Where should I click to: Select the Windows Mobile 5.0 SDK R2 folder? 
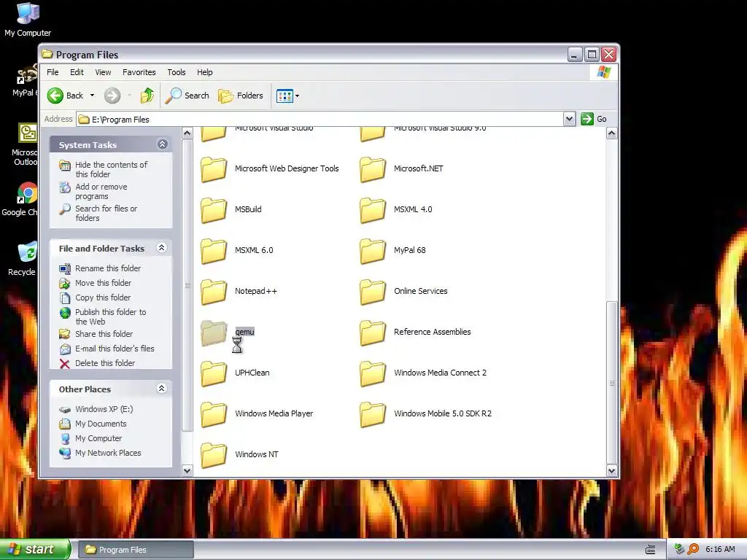(x=373, y=415)
